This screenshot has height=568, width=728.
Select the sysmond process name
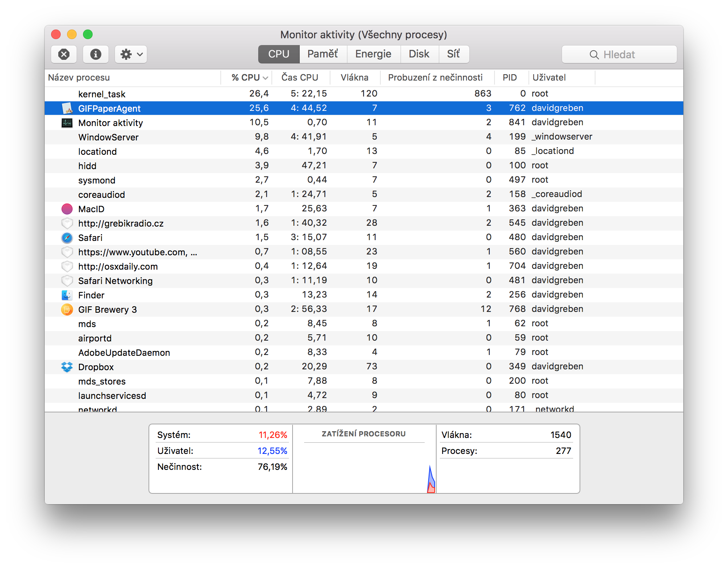point(97,180)
